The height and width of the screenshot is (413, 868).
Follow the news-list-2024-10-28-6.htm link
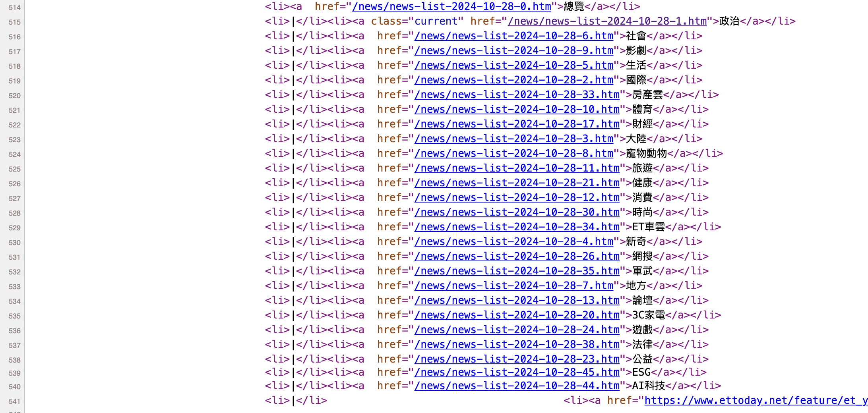[513, 36]
